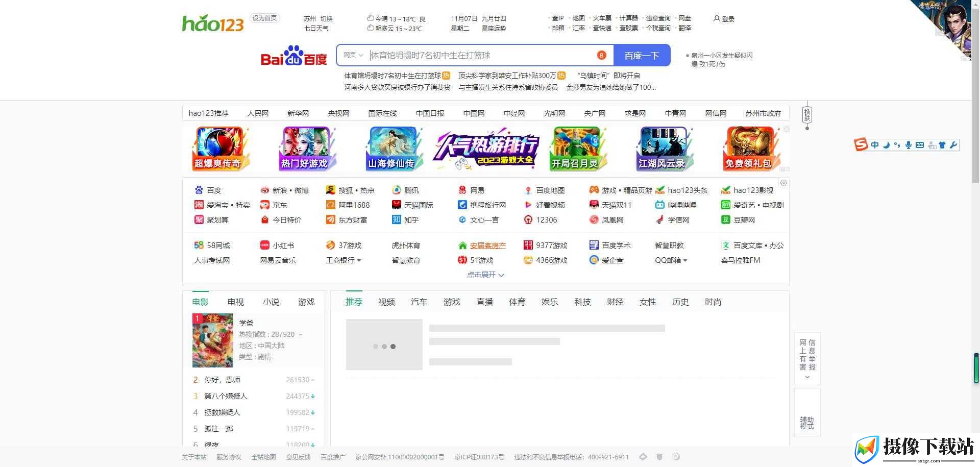Viewport: 980px width, 467px height.
Task: Open the 腾讯 site icon
Action: point(396,190)
